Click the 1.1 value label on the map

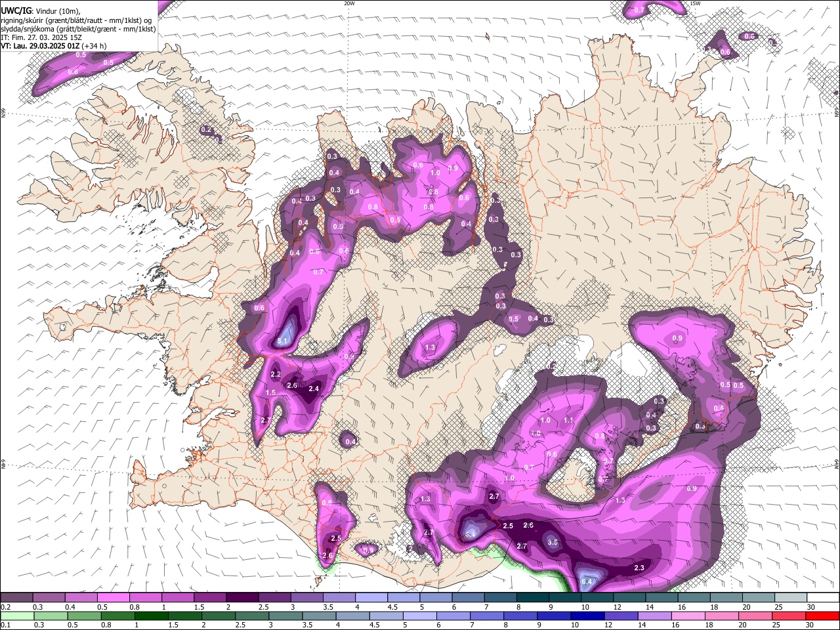pyautogui.click(x=568, y=420)
